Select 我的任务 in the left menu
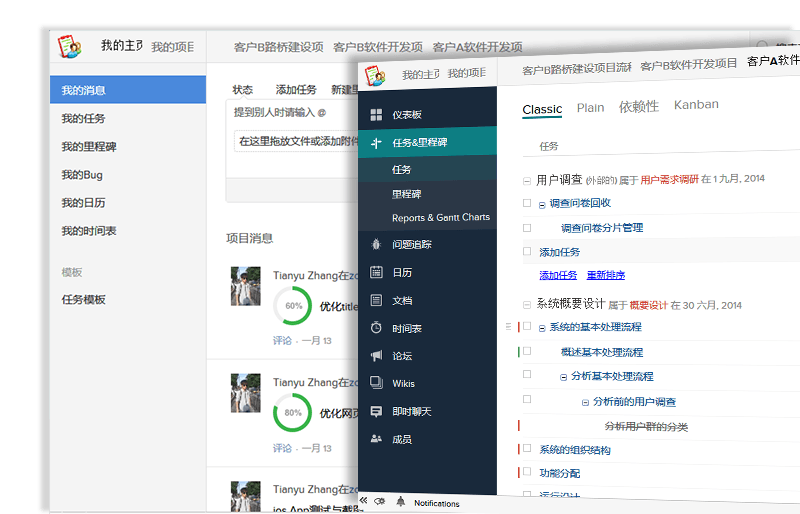Viewport: 800px width, 514px height. (x=83, y=119)
